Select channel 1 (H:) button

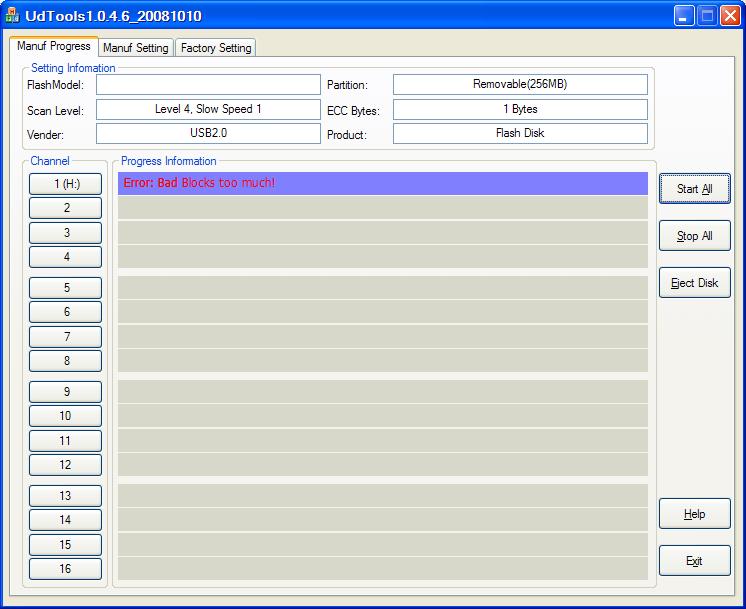tap(66, 184)
